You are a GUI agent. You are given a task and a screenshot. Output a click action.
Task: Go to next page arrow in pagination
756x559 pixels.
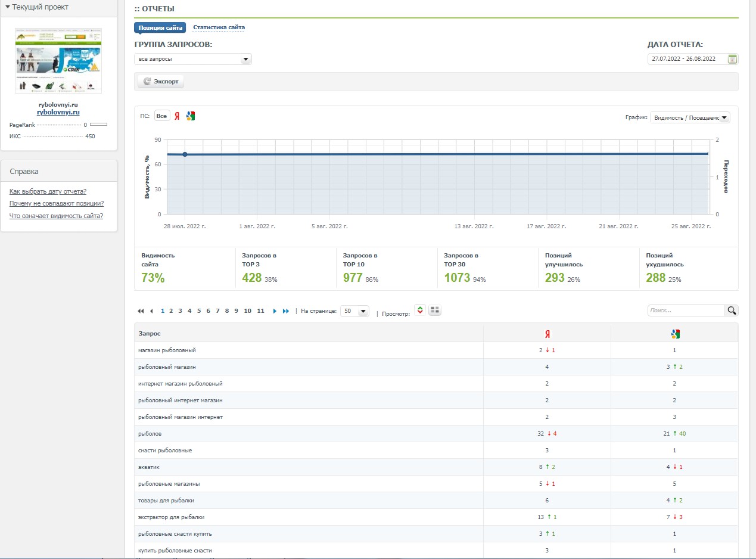[275, 311]
